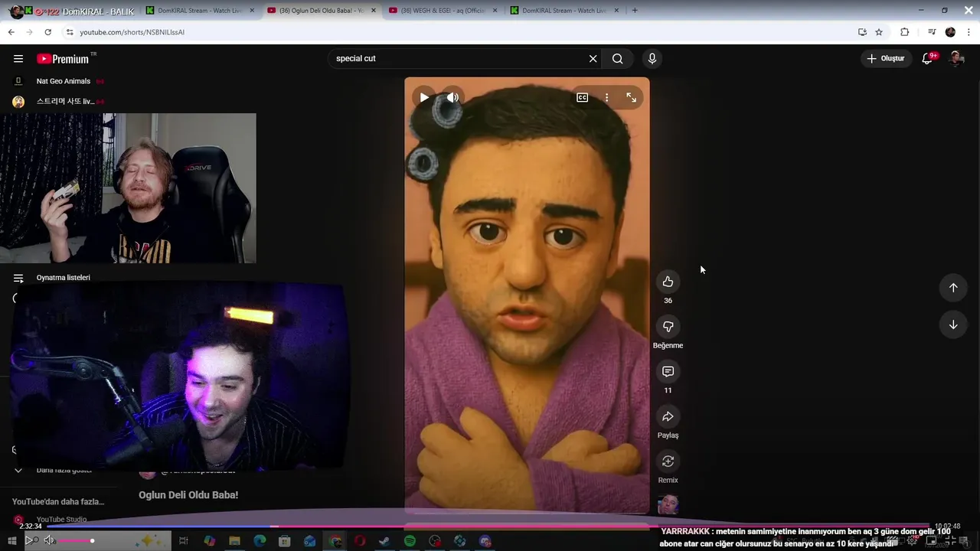Image resolution: width=980 pixels, height=551 pixels.
Task: Open File Explorer from the taskbar
Action: (234, 541)
